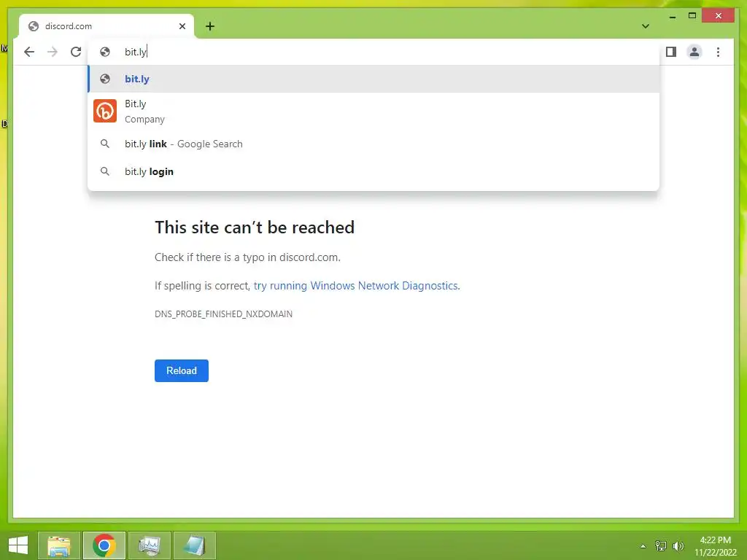Click the Chrome taskbar icon
Viewport: 747px width, 560px height.
tap(104, 545)
